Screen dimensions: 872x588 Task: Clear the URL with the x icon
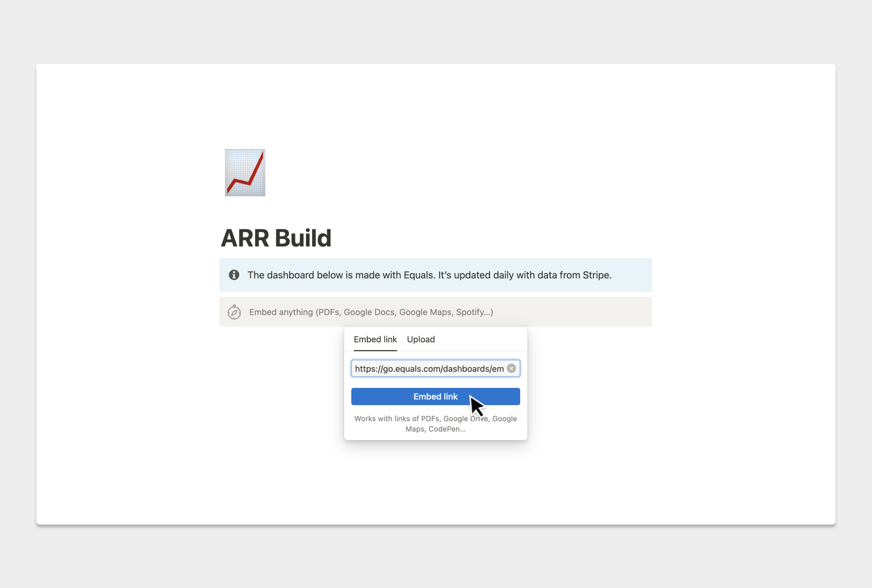[511, 368]
